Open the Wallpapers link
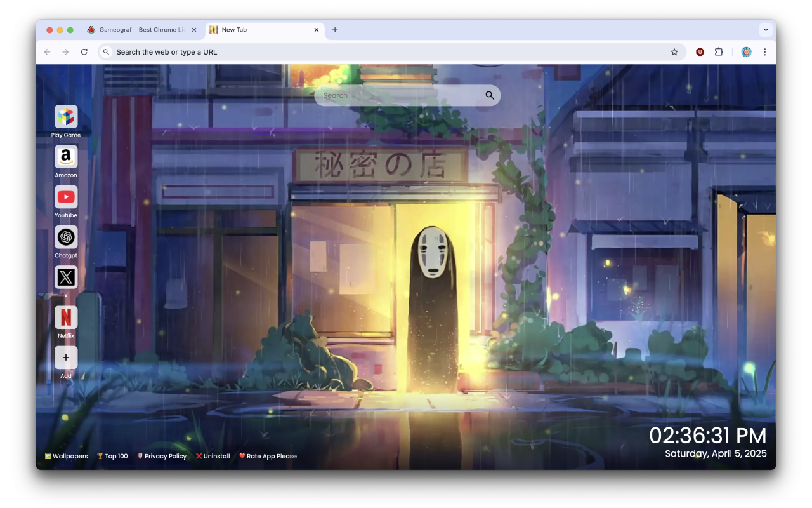 [x=66, y=456]
